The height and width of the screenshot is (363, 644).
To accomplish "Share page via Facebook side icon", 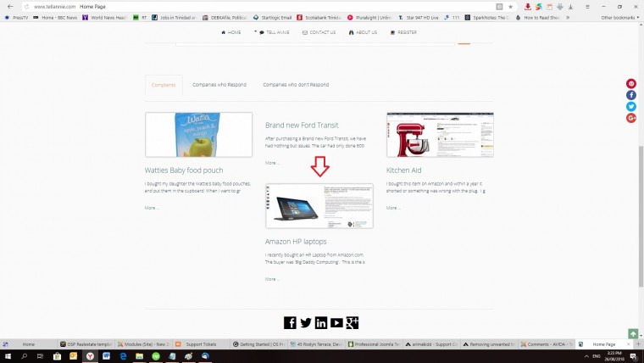I will click(x=631, y=95).
